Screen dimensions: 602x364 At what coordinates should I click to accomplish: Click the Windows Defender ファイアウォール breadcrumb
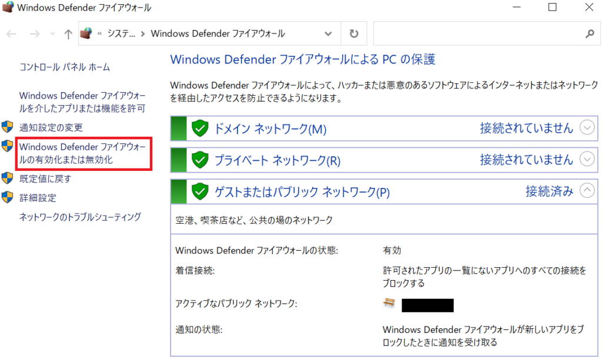[218, 33]
